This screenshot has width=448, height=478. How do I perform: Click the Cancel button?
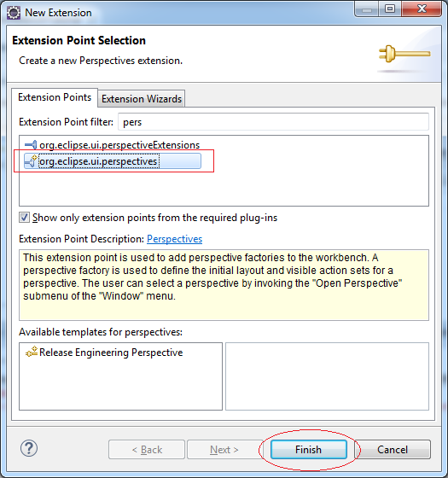[x=393, y=450]
